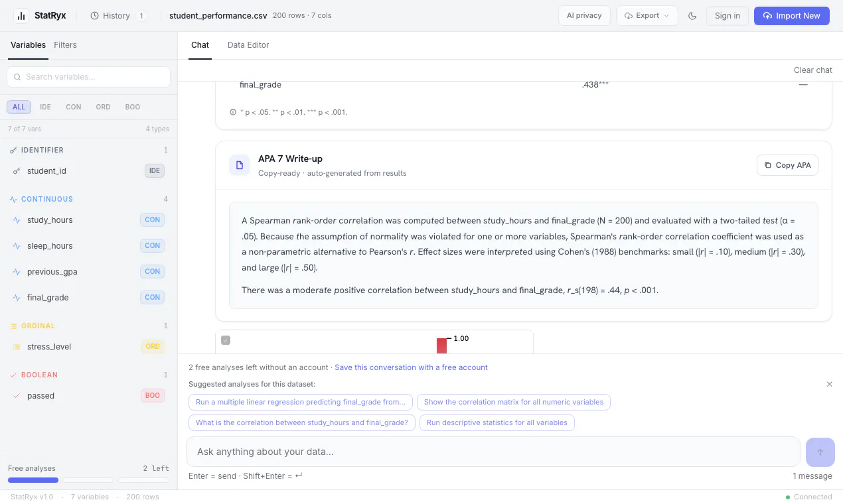
Task: Click the Sign in button
Action: pyautogui.click(x=728, y=16)
